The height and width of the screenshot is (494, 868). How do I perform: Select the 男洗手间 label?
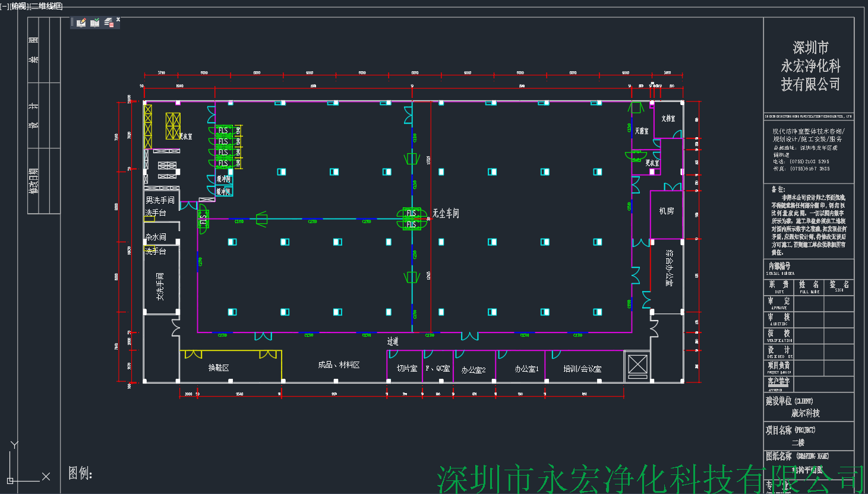(160, 201)
